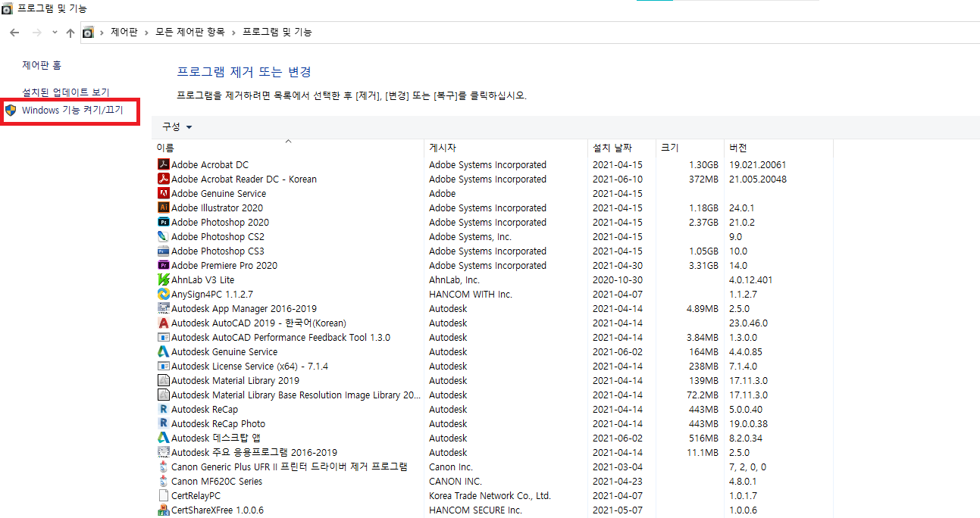Click the install date 2021-05-07

[x=617, y=510]
